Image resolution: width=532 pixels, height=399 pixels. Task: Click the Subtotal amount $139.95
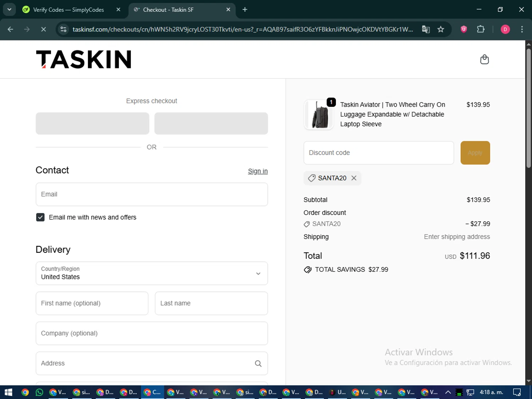tap(478, 200)
